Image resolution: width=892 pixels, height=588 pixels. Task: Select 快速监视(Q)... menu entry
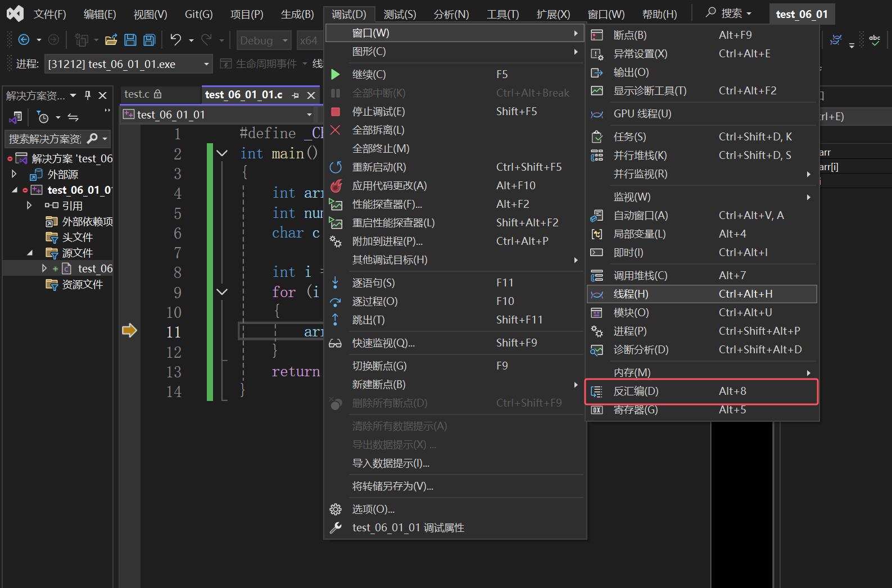tap(455, 343)
